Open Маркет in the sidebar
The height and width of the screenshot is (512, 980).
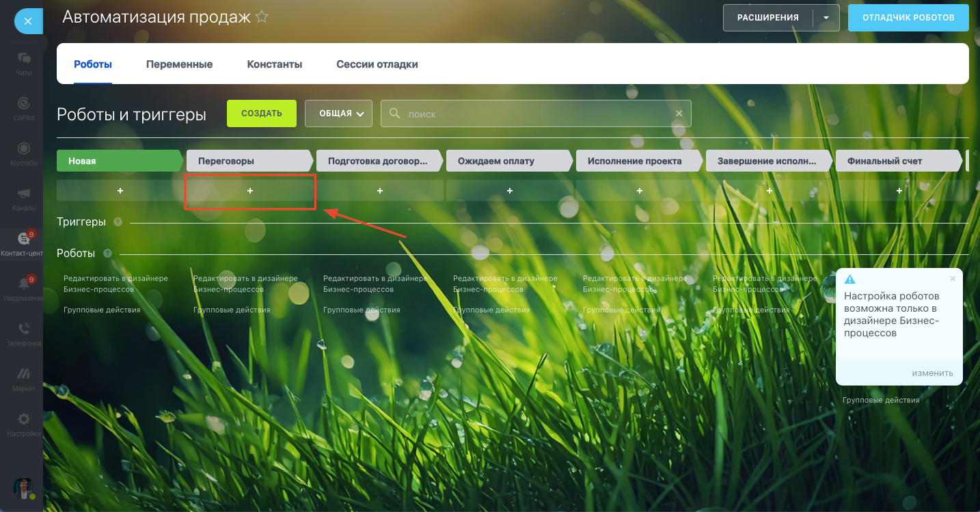(x=24, y=379)
